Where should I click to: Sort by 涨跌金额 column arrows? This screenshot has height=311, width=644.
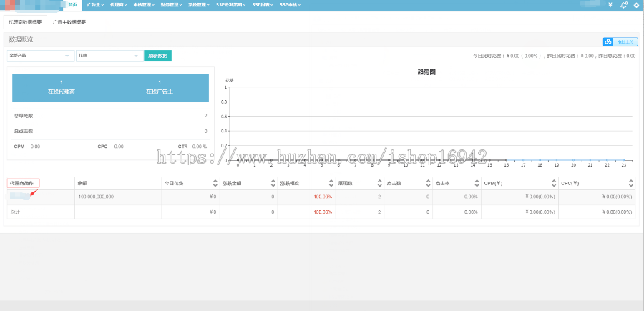point(273,184)
